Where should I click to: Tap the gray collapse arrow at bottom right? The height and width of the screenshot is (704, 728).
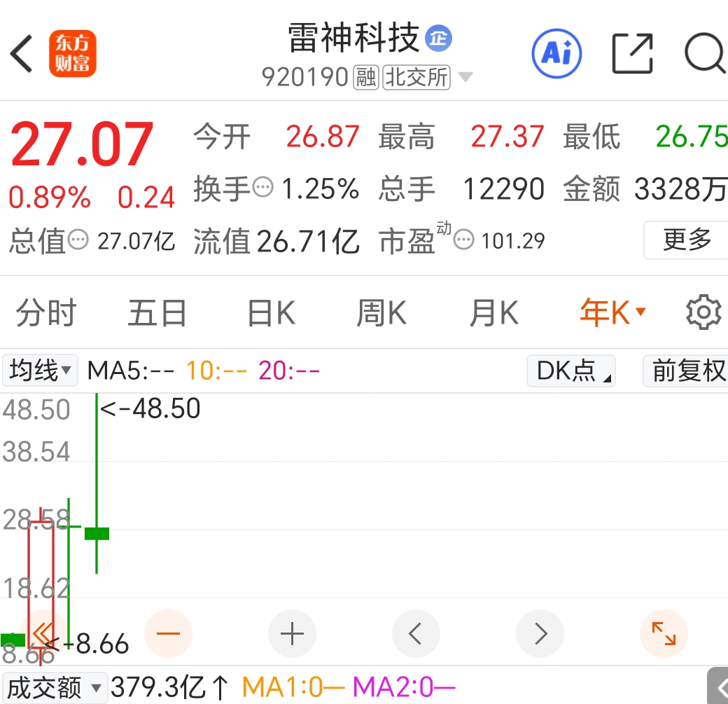[x=718, y=686]
